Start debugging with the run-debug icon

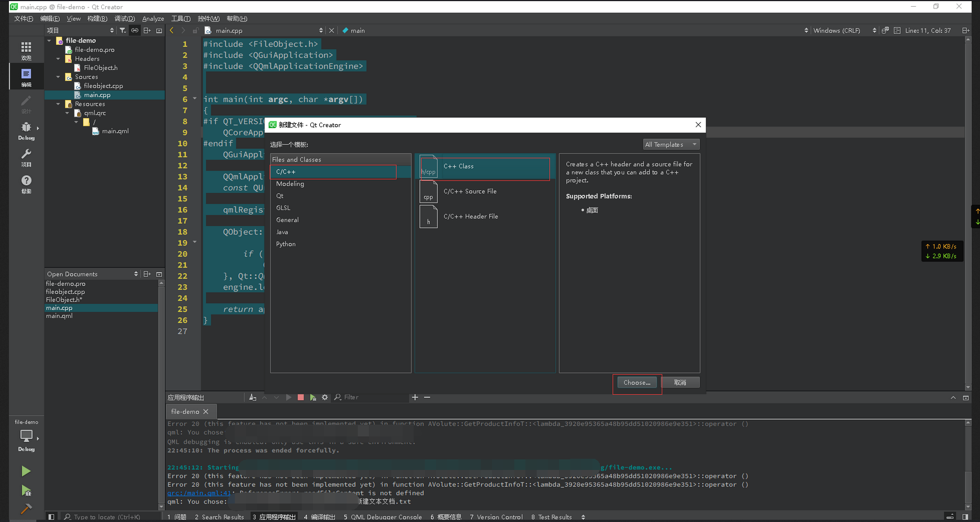(x=26, y=491)
